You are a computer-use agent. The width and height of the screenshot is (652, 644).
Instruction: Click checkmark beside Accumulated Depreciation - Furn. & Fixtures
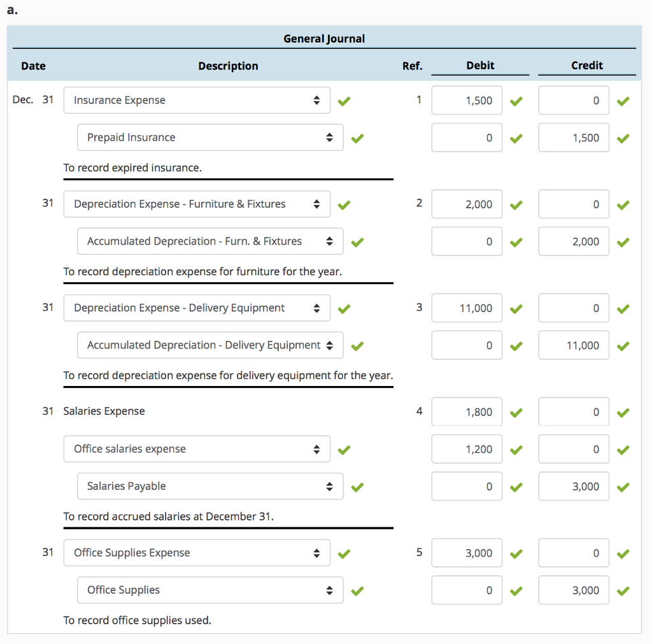click(x=357, y=242)
